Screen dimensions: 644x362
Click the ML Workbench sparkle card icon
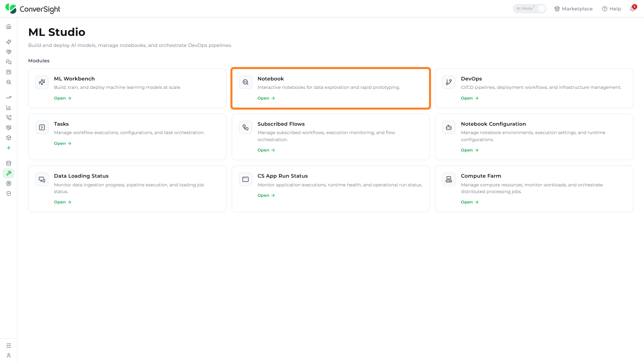(42, 82)
